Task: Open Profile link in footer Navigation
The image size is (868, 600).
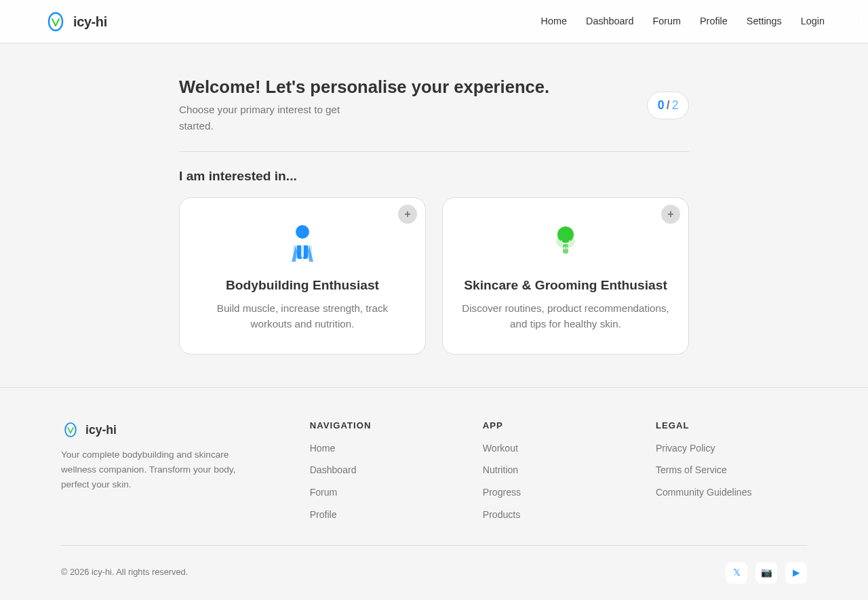Action: (x=323, y=515)
